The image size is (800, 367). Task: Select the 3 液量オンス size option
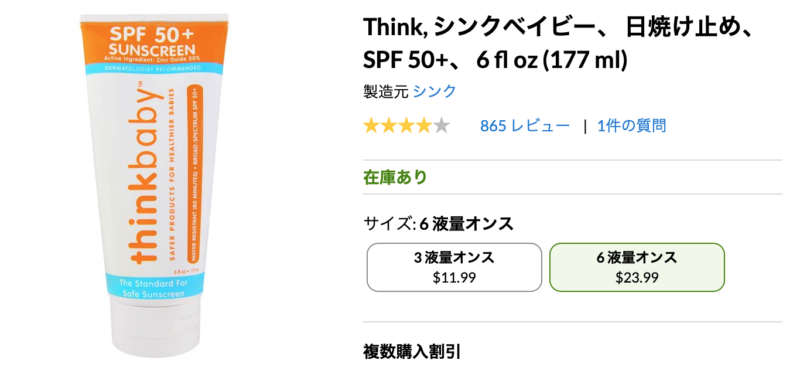[x=454, y=267]
